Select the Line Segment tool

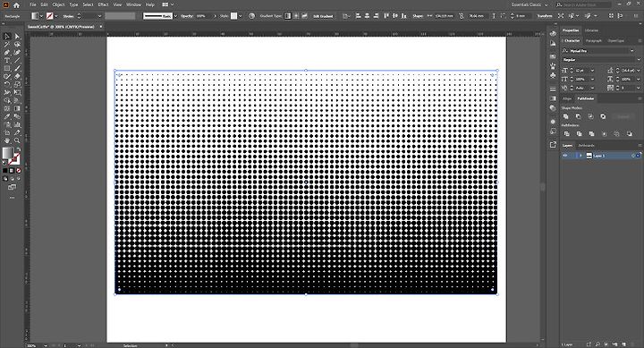(17, 61)
